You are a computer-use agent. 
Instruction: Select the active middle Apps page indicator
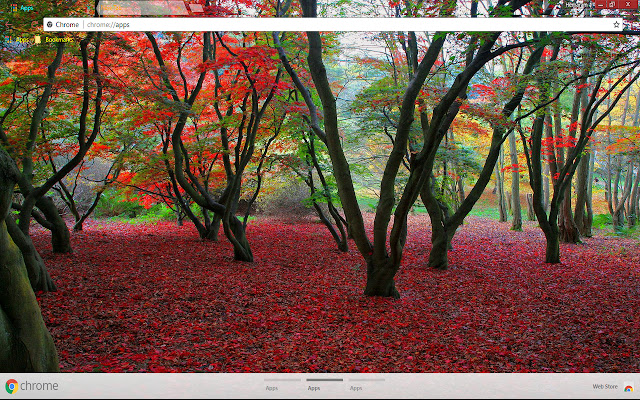324,384
